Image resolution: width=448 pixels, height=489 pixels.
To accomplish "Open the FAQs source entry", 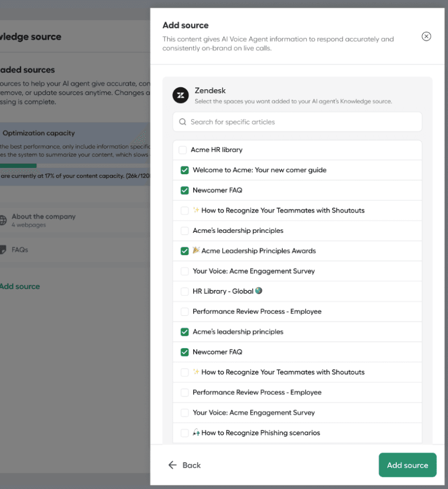I will click(75, 250).
